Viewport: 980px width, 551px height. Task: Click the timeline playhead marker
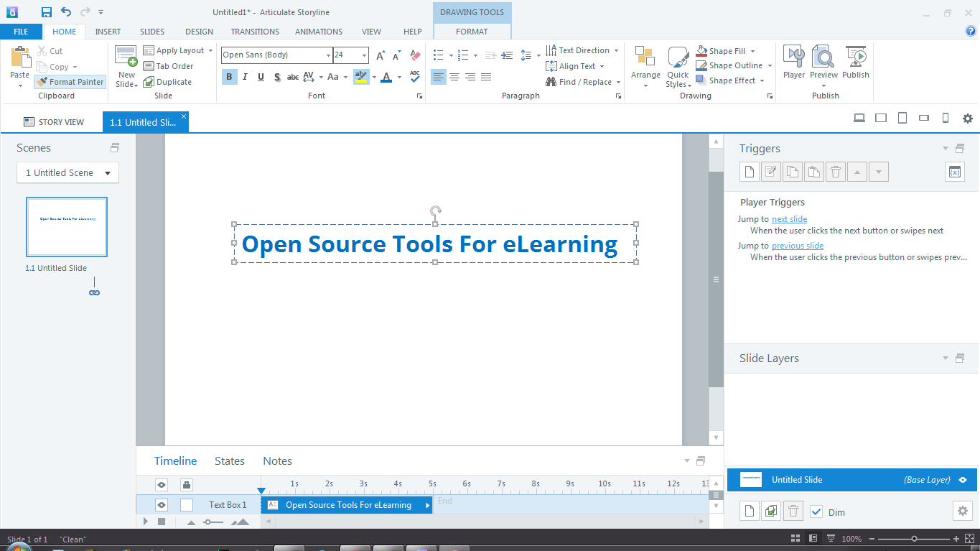point(261,491)
